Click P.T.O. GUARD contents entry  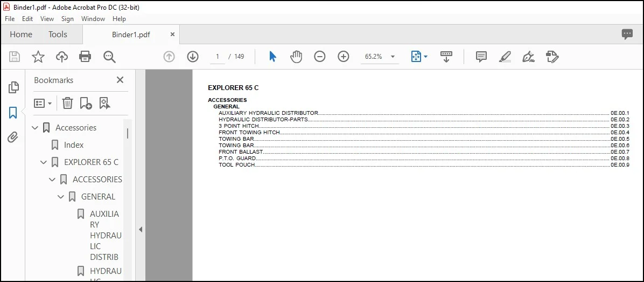point(424,159)
